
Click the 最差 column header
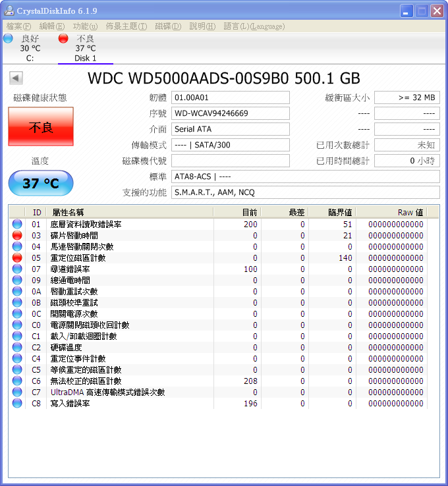click(x=285, y=212)
